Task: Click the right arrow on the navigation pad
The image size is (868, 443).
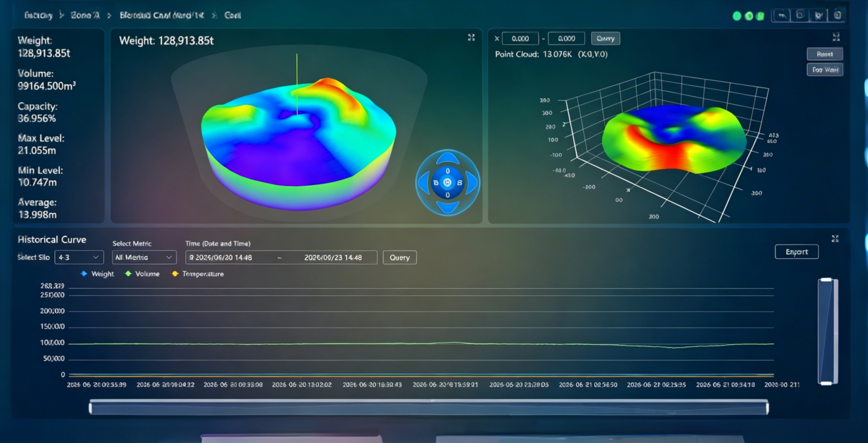Action: (x=470, y=182)
